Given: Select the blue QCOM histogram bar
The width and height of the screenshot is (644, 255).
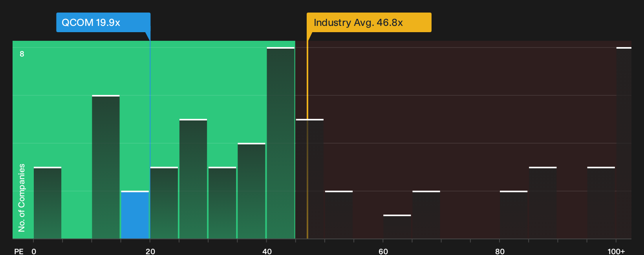Looking at the screenshot, I should 135,215.
